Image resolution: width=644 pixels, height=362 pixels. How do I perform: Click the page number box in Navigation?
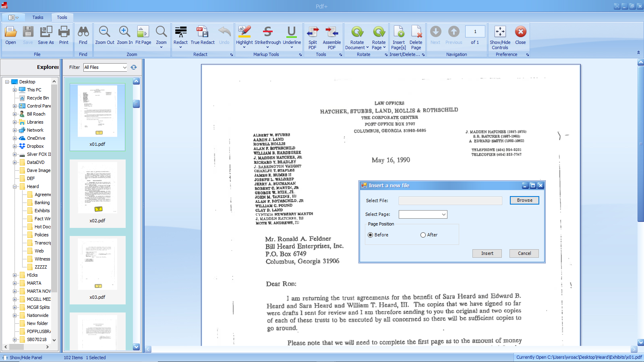tap(475, 31)
